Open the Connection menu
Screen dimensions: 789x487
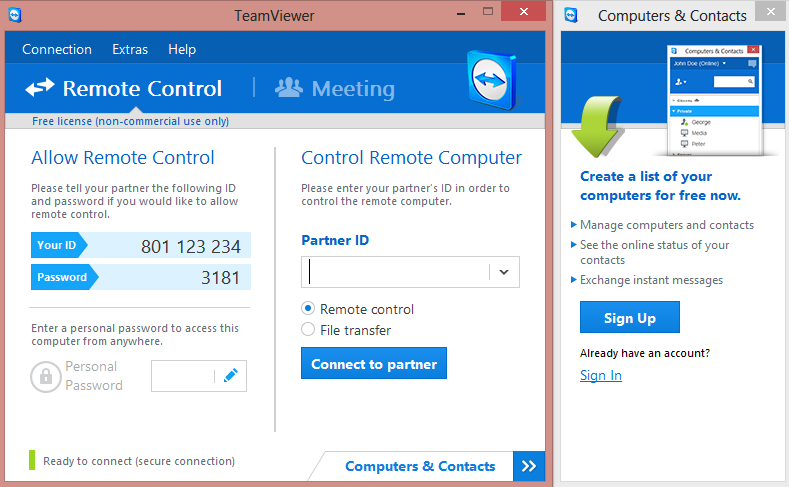click(57, 49)
